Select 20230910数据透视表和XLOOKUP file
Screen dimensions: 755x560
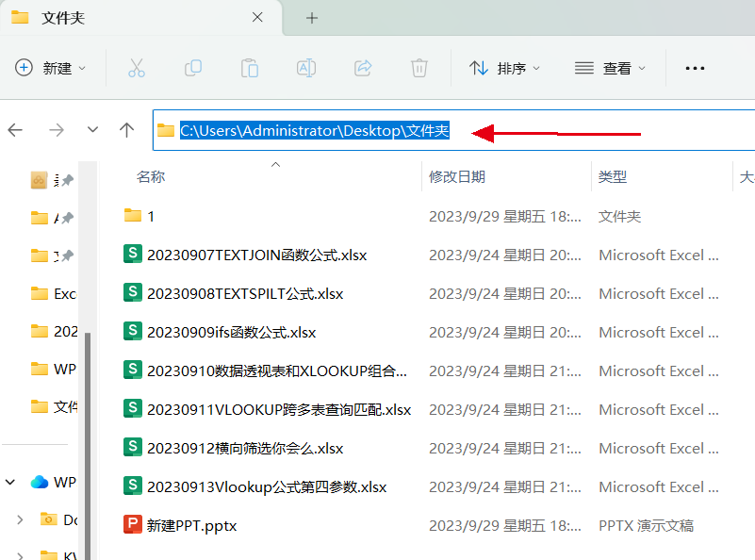[265, 371]
